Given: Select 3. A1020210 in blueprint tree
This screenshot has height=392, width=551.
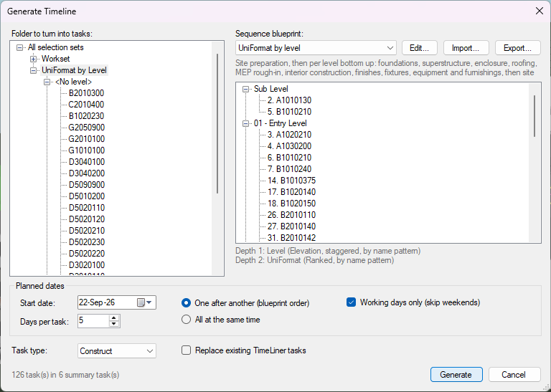Looking at the screenshot, I should [289, 135].
